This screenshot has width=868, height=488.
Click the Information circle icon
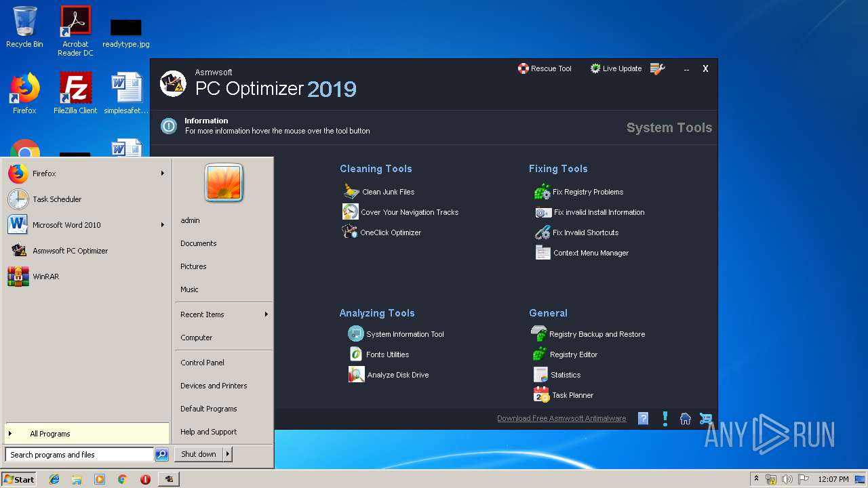pyautogui.click(x=168, y=126)
